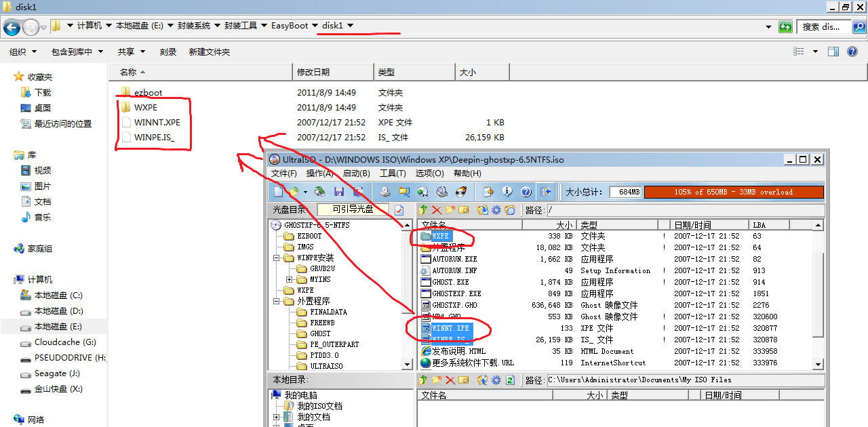Screen dimensions: 868x427
Task: Click the 大小总计 684MB field
Action: coord(625,192)
